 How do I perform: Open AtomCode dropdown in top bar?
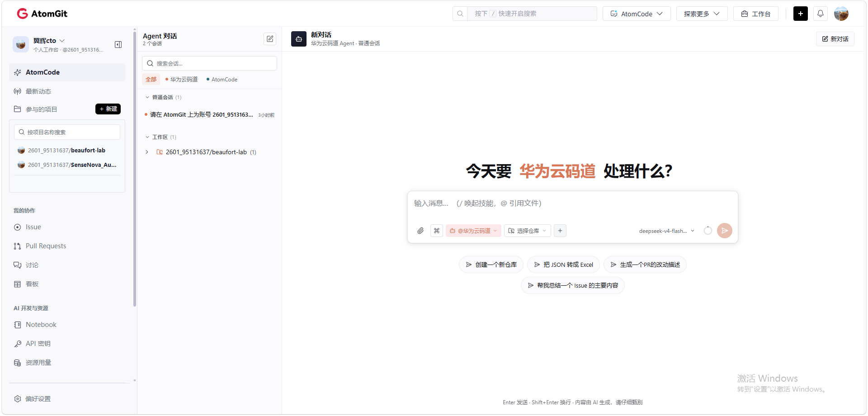tap(637, 14)
